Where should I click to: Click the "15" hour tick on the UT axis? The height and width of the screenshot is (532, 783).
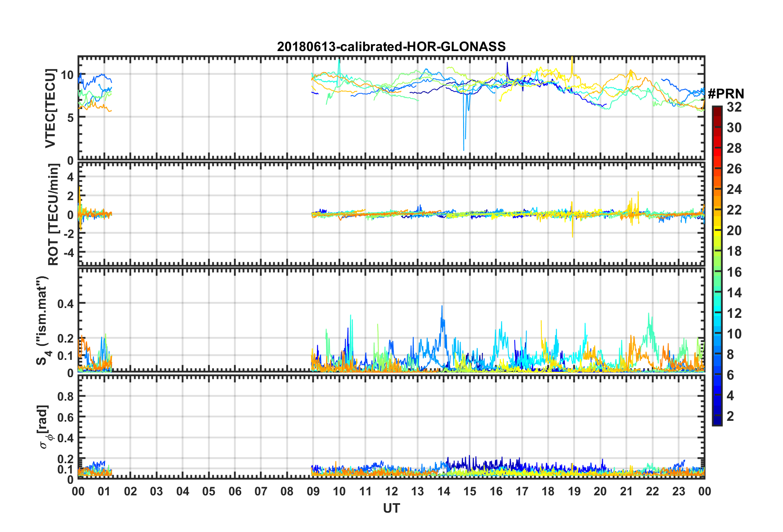[470, 491]
